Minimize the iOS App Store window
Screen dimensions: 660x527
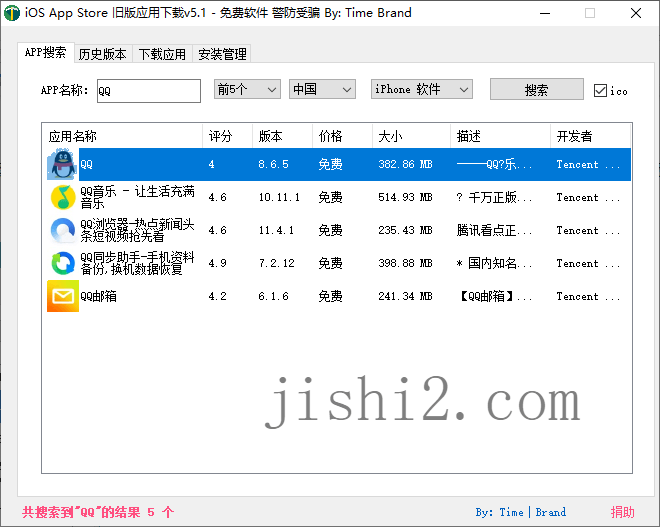545,13
